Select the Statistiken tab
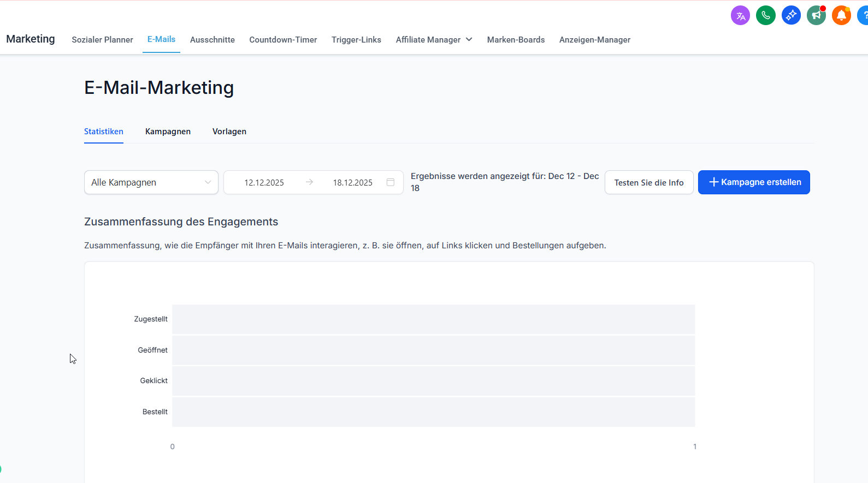868x483 pixels. pos(104,132)
